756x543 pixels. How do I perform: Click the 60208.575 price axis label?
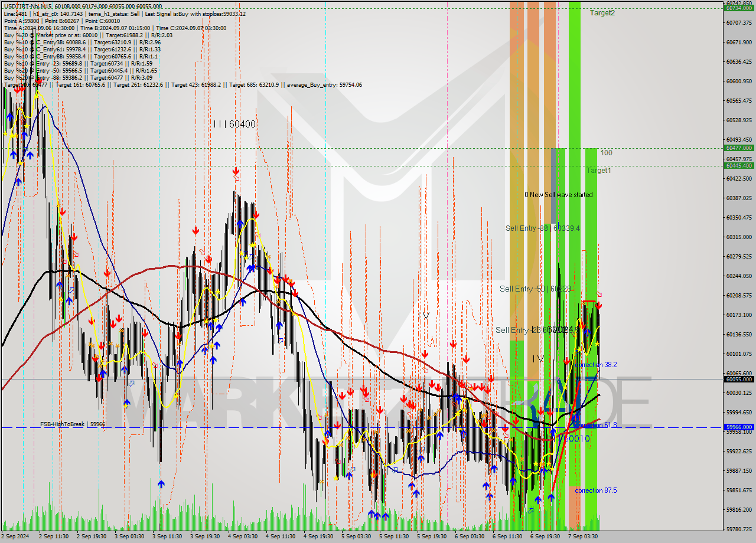point(740,295)
